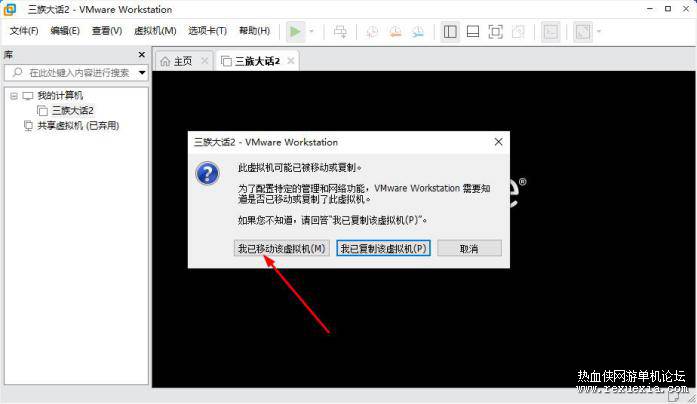Image resolution: width=697 pixels, height=404 pixels.
Task: Toggle the thumbnail bar view icon
Action: [473, 32]
